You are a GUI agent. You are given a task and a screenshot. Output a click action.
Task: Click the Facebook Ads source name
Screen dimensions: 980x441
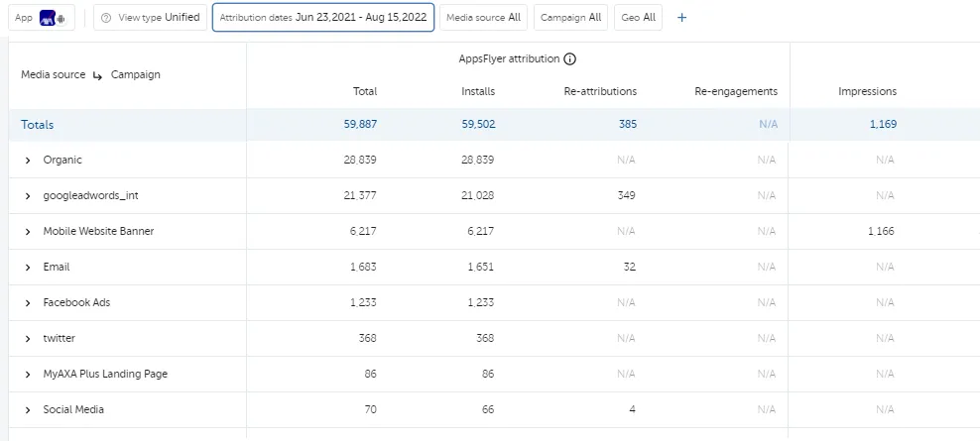[76, 302]
